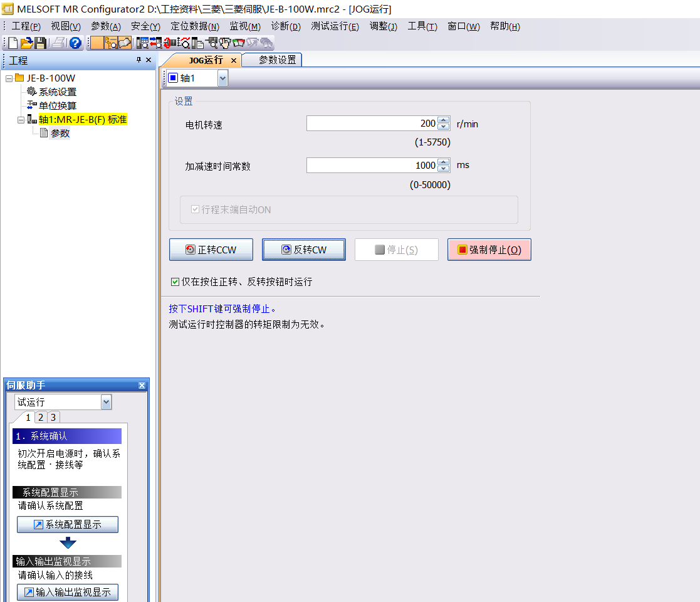Open the 轴1 axis dropdown
The image size is (700, 602).
coord(222,78)
